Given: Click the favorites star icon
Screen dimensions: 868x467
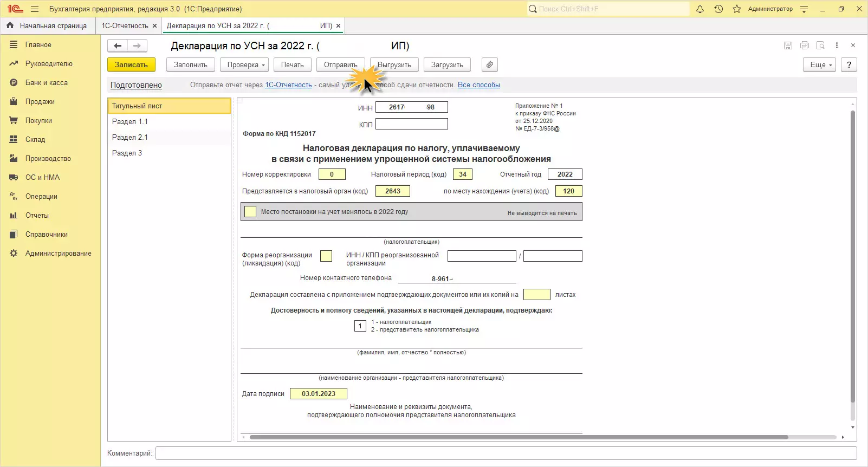Looking at the screenshot, I should [x=736, y=9].
